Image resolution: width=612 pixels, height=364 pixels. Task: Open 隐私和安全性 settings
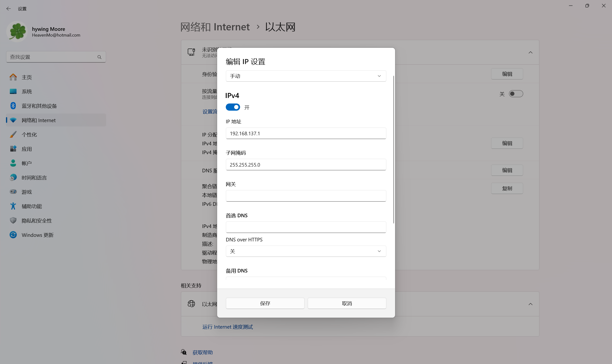pyautogui.click(x=37, y=221)
